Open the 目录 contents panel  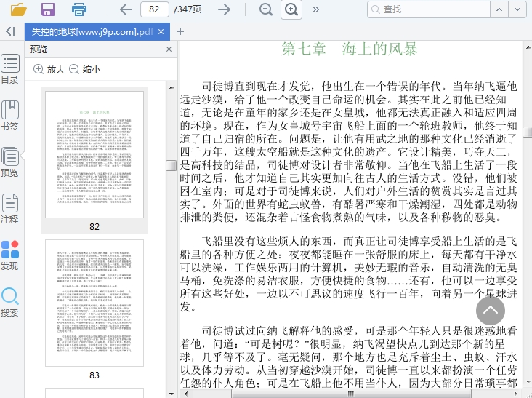pos(10,69)
